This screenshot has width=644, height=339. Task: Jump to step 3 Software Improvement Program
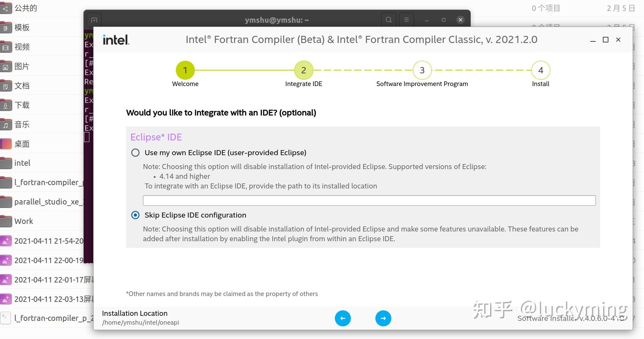tap(422, 70)
